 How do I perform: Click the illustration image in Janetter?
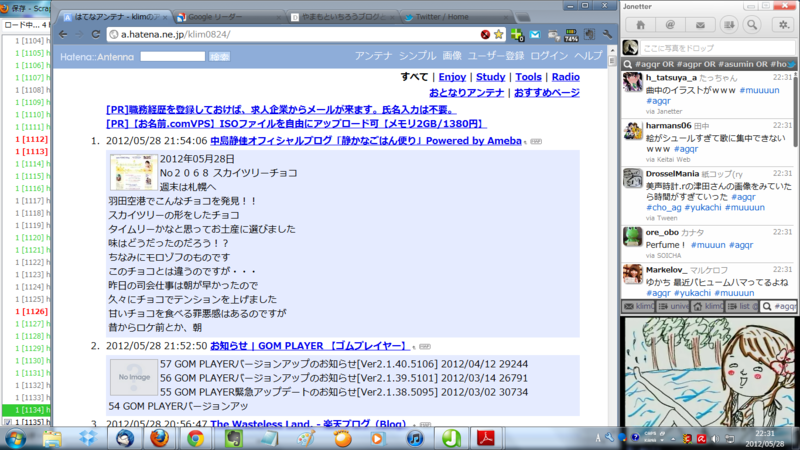(x=710, y=371)
